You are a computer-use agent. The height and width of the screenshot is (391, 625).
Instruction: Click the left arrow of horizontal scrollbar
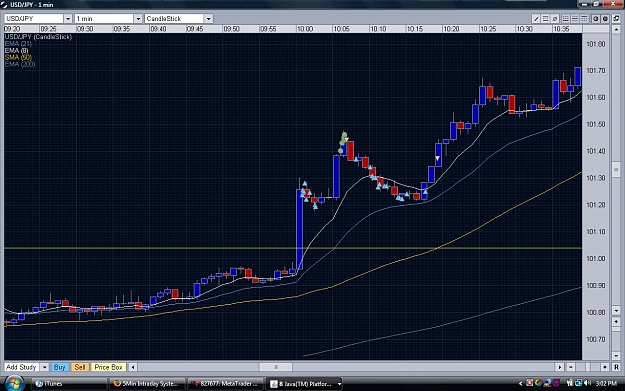tap(134, 367)
